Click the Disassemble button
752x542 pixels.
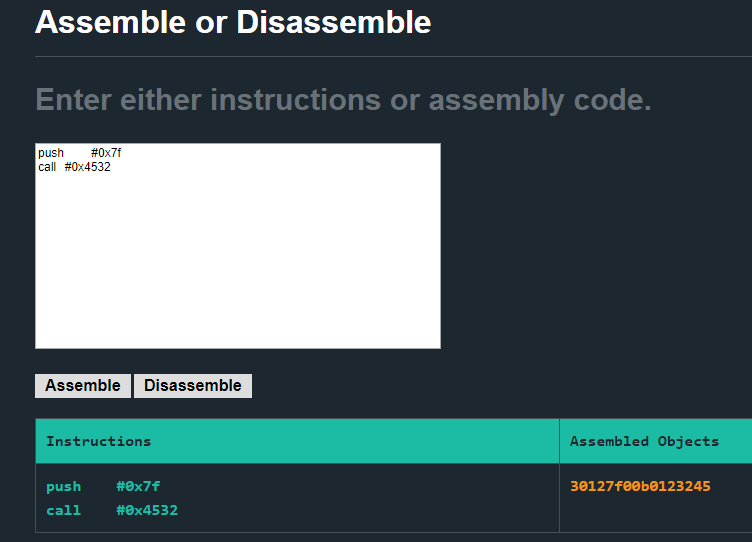[193, 386]
